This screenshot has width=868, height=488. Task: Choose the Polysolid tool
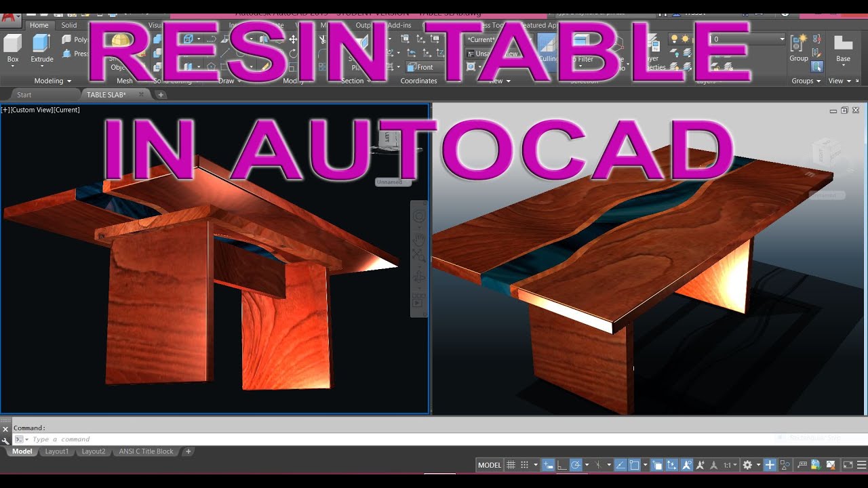click(x=75, y=40)
